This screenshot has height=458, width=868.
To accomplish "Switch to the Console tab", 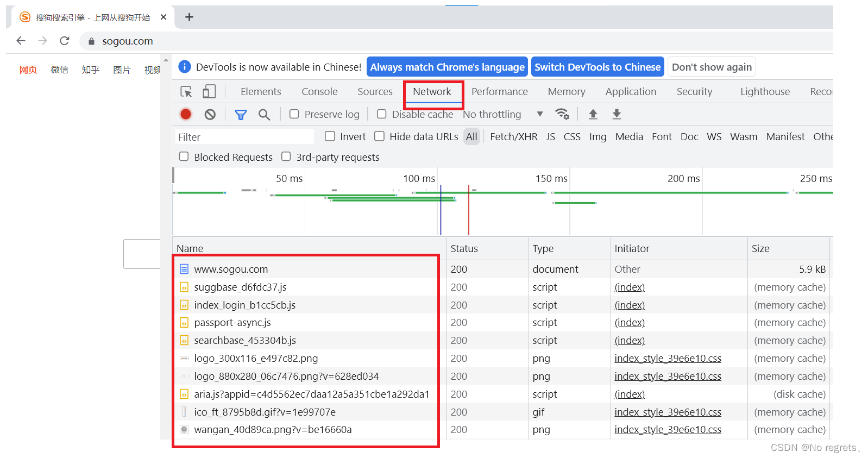I will [x=319, y=92].
